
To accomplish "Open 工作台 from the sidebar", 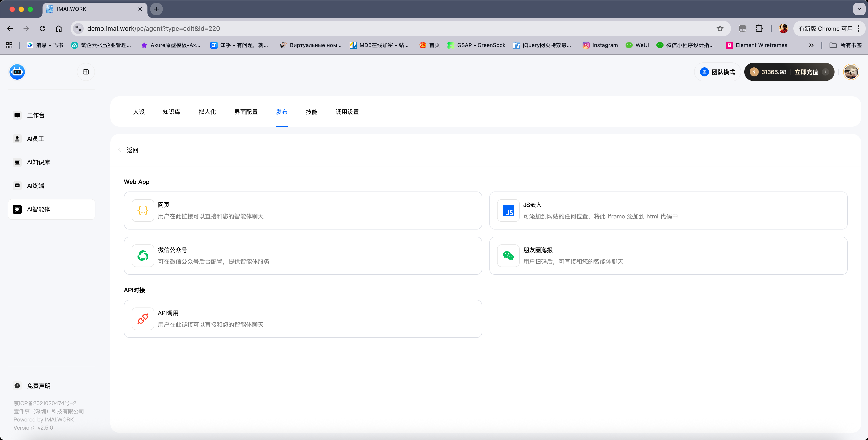I will 36,115.
